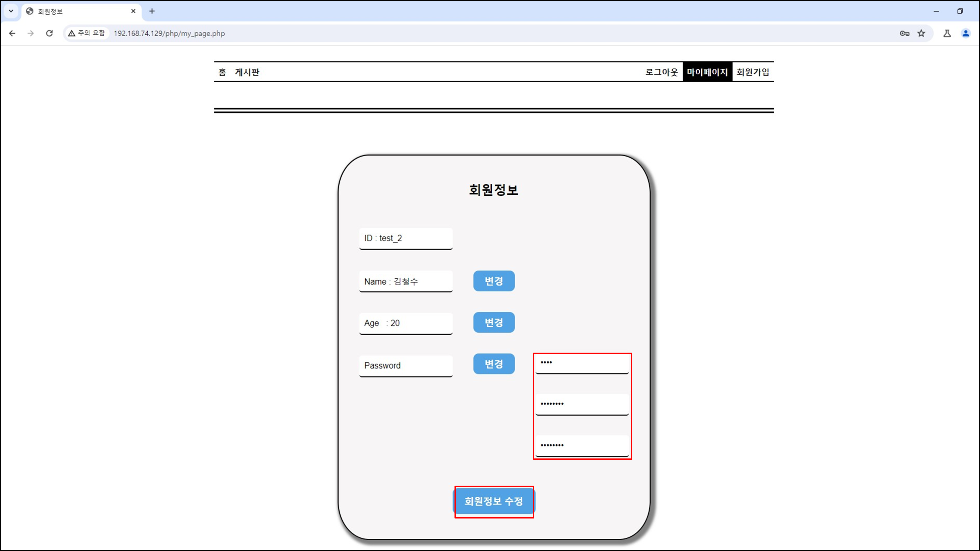Click the ID : test_2 field

click(406, 239)
